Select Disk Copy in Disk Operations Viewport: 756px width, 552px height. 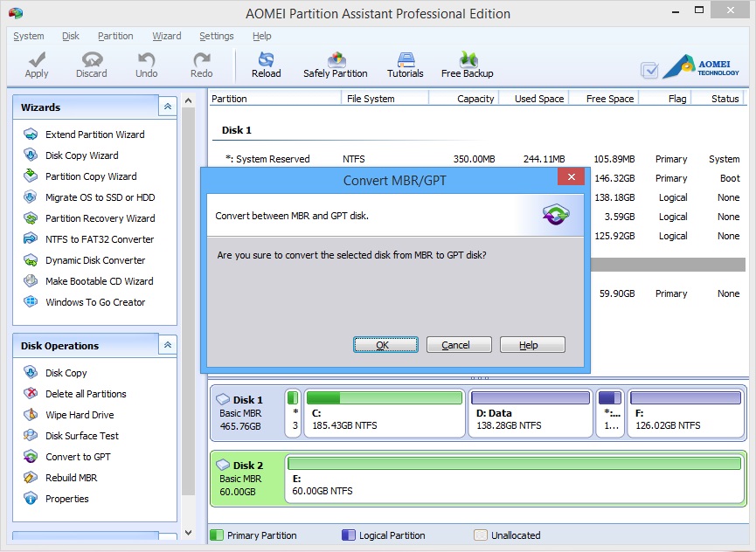click(66, 373)
